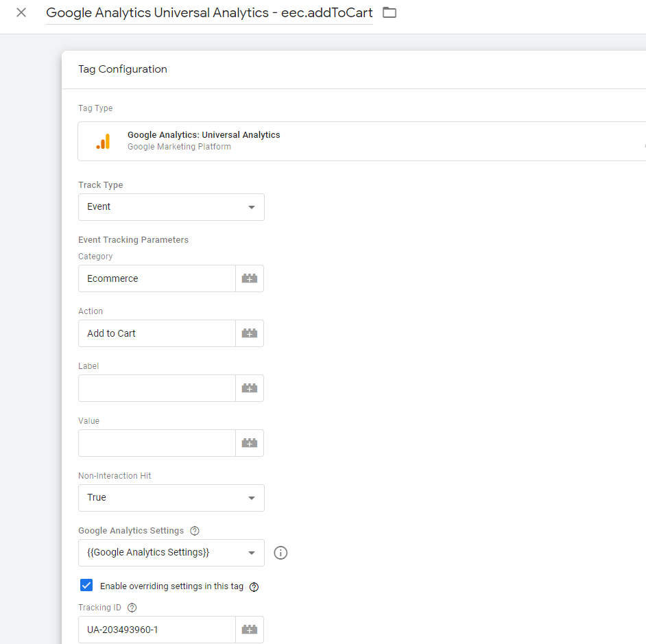Click the folder icon next to tag name
The height and width of the screenshot is (644, 646).
click(390, 12)
